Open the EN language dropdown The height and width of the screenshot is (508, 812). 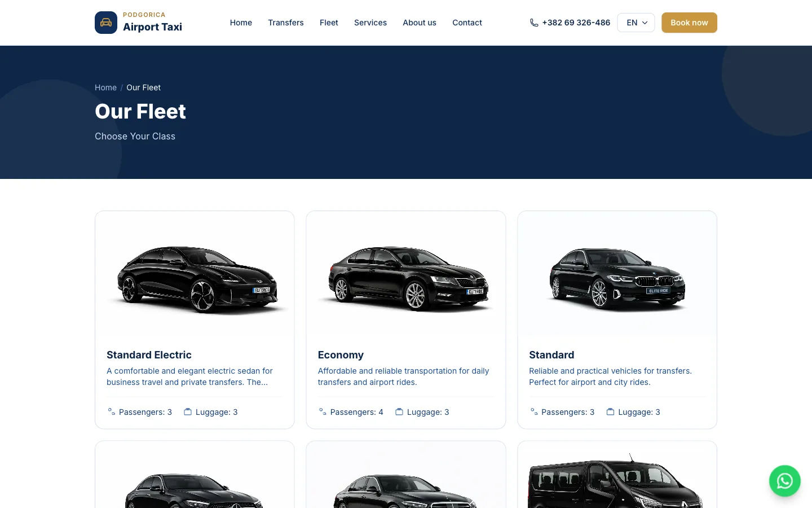click(x=636, y=23)
